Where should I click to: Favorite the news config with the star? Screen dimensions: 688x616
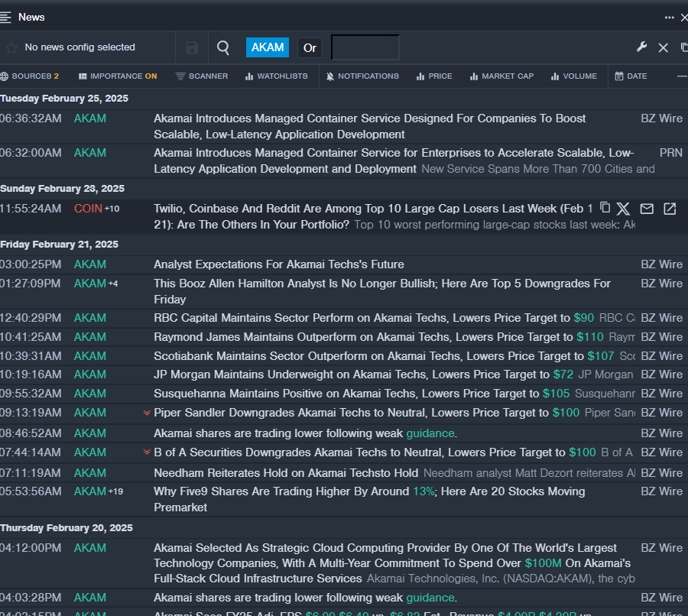point(11,47)
